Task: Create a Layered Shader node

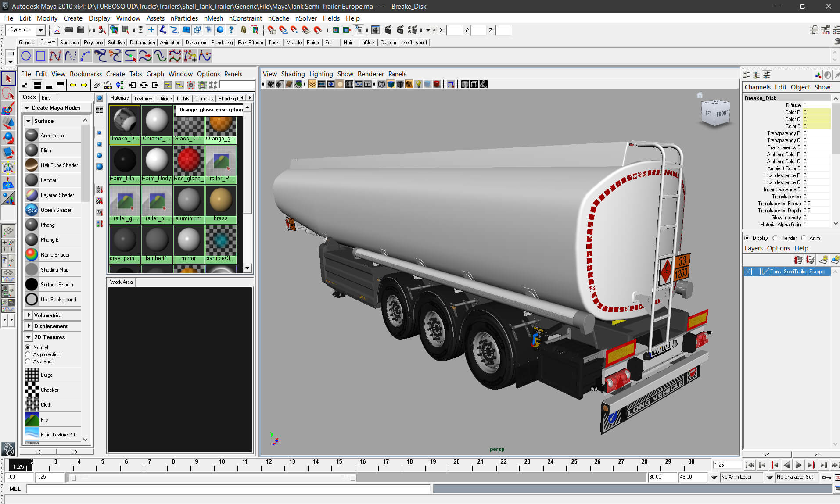Action: click(53, 195)
